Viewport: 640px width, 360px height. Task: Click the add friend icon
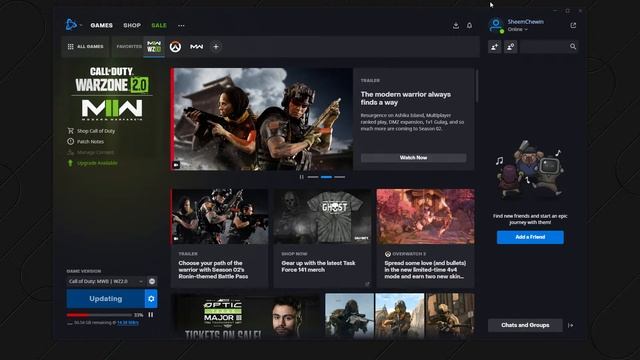point(494,47)
